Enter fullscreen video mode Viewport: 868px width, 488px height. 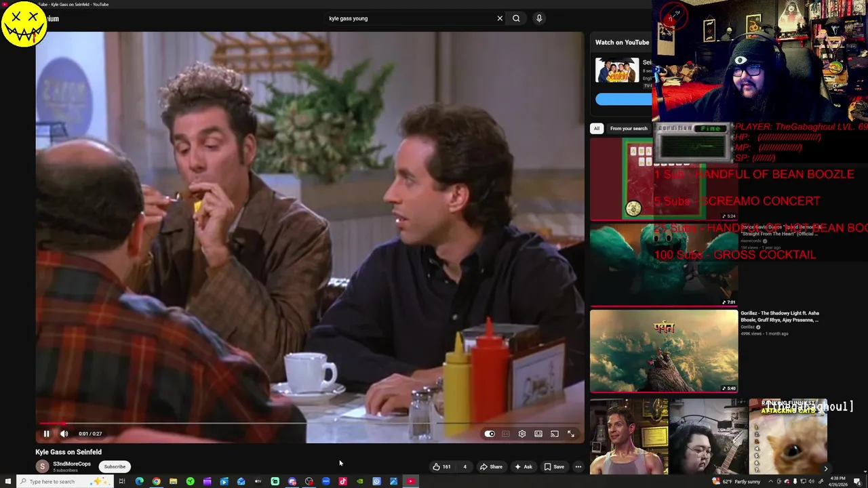[571, 434]
